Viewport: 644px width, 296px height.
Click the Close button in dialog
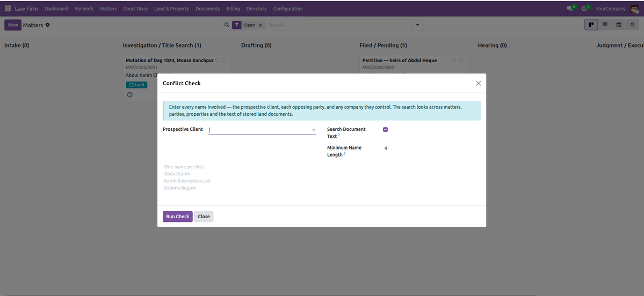pos(204,217)
